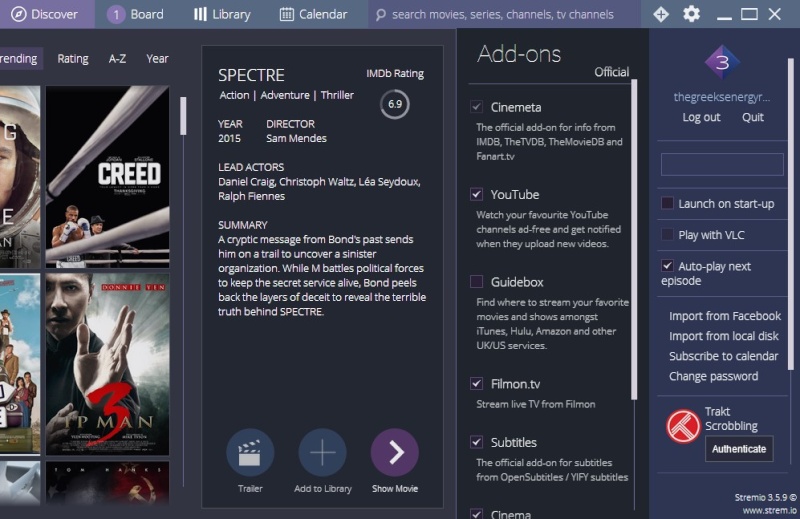
Task: Open the www.strem.io link
Action: (x=769, y=510)
